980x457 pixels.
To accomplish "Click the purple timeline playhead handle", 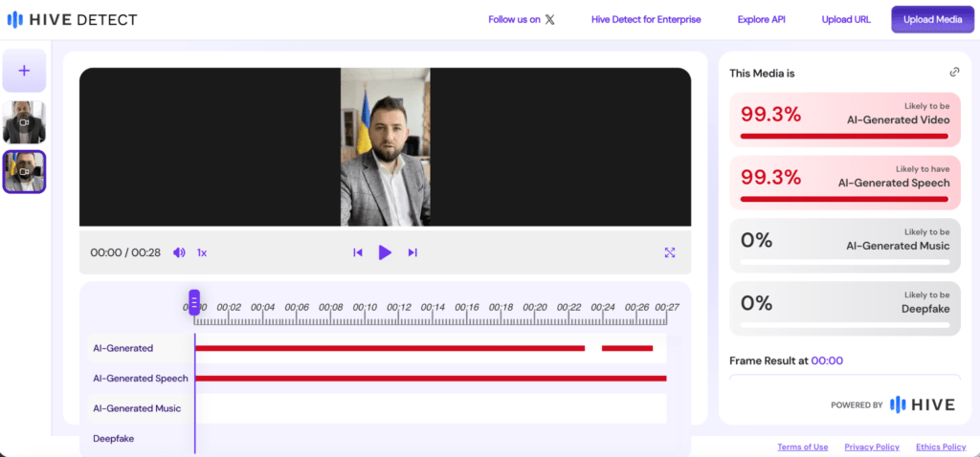I will pyautogui.click(x=194, y=302).
